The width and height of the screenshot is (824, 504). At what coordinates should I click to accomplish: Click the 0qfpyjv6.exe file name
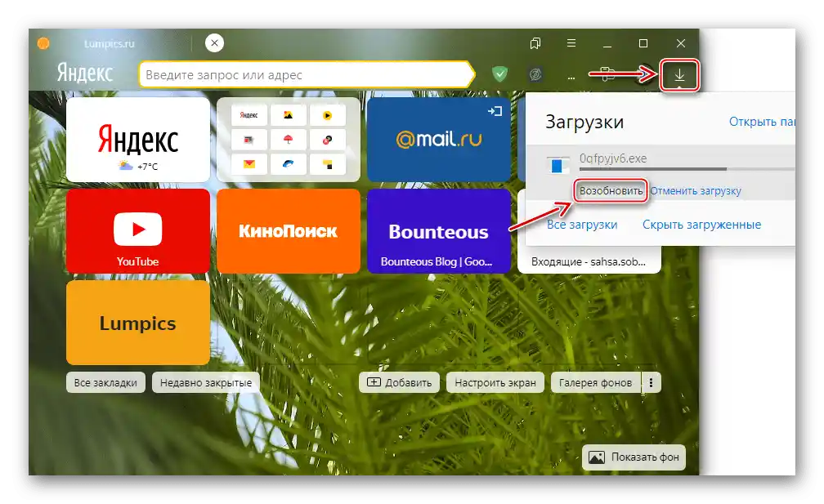(613, 158)
